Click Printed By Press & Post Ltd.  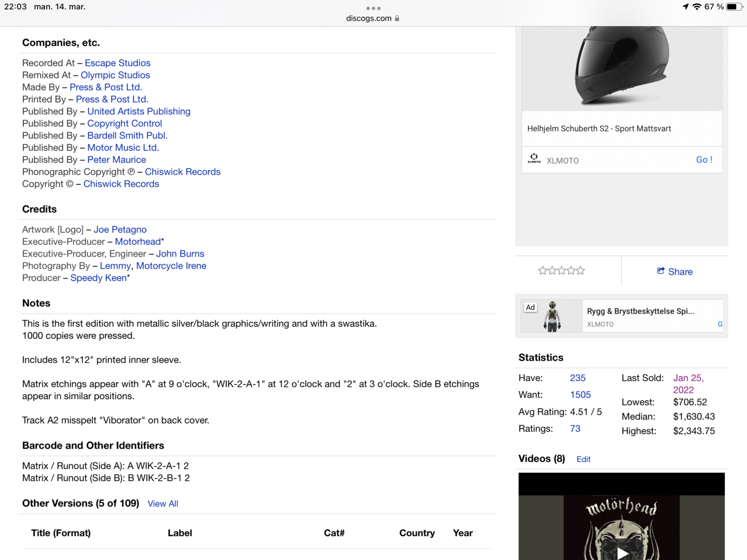112,99
